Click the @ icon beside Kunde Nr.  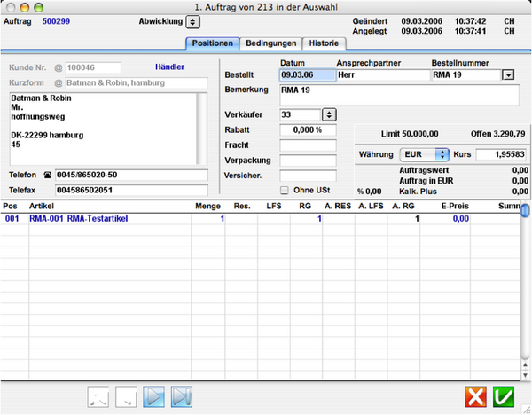[59, 67]
